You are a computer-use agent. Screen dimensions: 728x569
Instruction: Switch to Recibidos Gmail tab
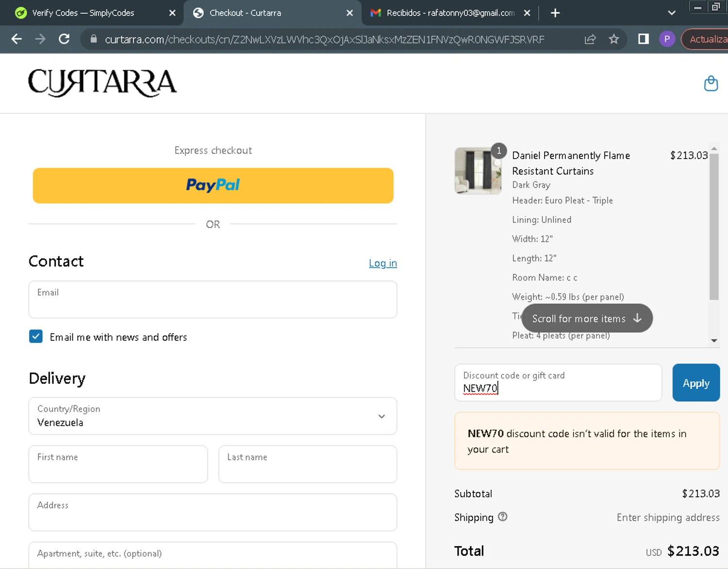(449, 13)
